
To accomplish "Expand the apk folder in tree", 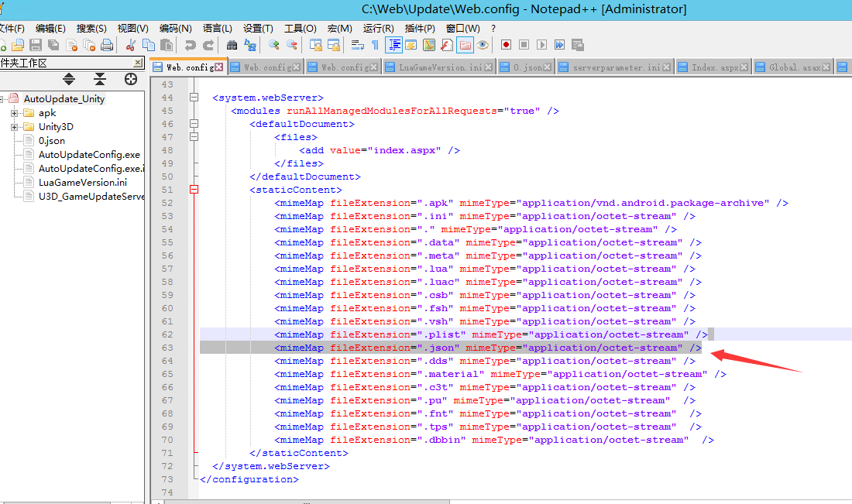I will coord(15,113).
